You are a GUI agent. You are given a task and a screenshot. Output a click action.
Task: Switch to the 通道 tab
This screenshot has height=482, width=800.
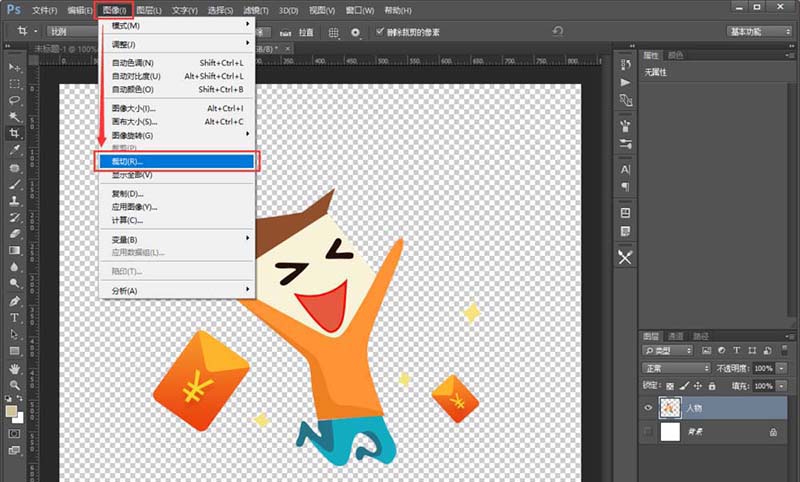677,336
